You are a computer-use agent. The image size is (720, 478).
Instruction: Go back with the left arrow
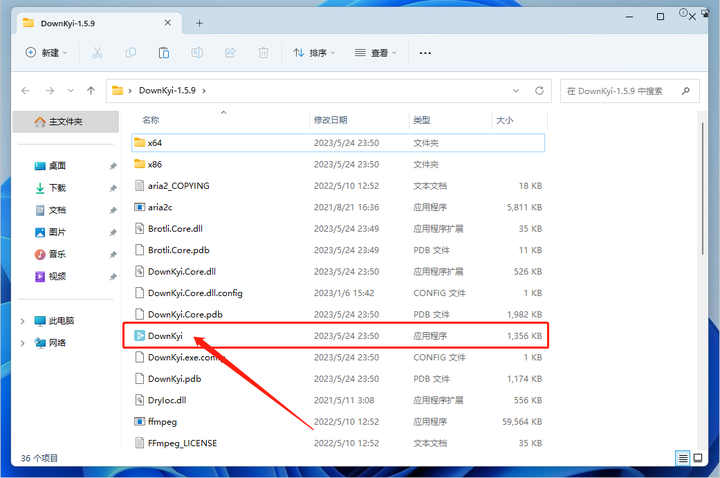(26, 91)
